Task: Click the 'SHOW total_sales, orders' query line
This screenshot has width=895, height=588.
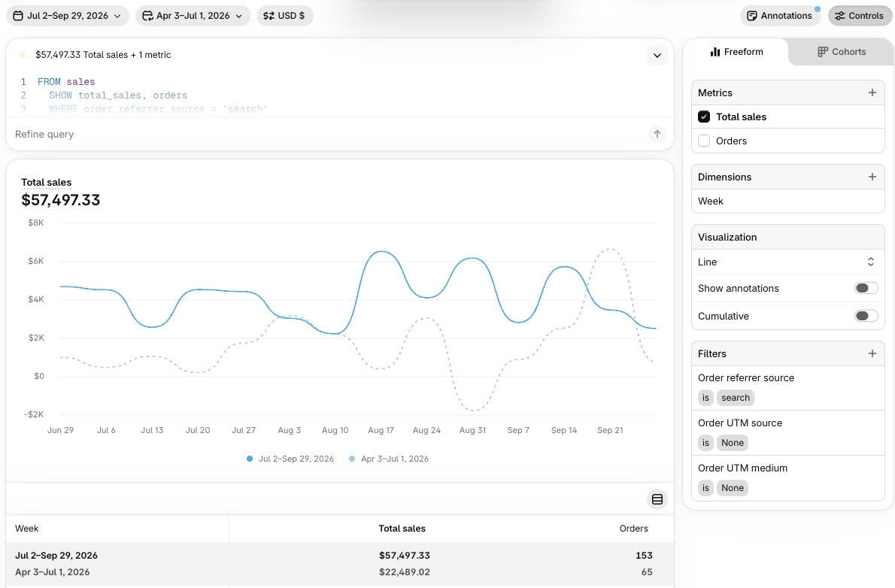Action: (x=118, y=95)
